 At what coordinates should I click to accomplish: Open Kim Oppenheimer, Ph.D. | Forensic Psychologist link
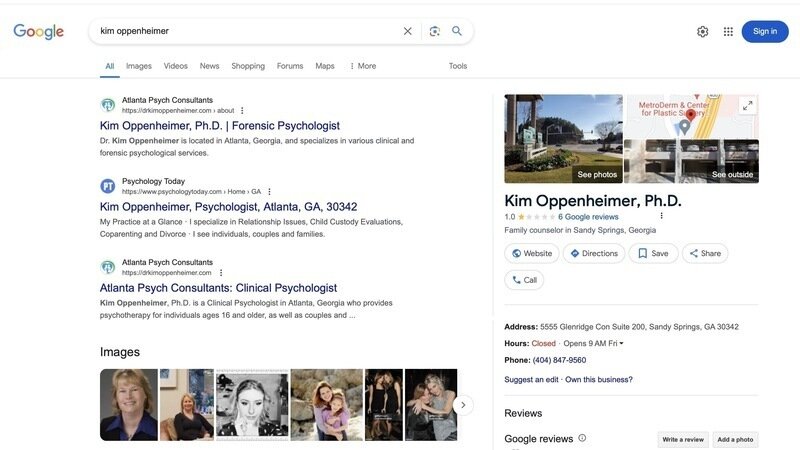pyautogui.click(x=220, y=126)
